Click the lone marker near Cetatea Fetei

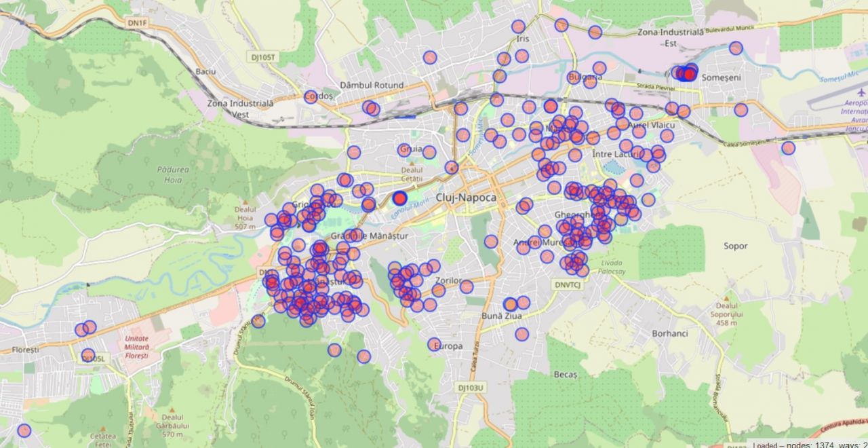[x=24, y=430]
